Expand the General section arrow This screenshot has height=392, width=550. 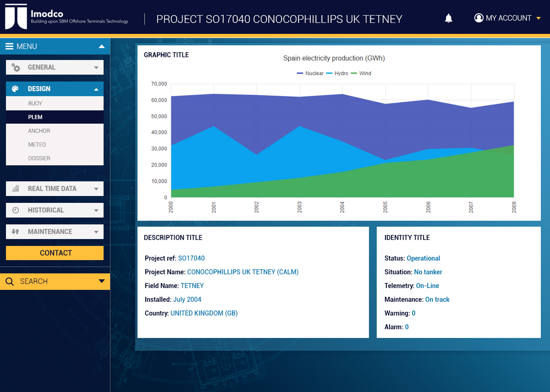[x=96, y=68]
